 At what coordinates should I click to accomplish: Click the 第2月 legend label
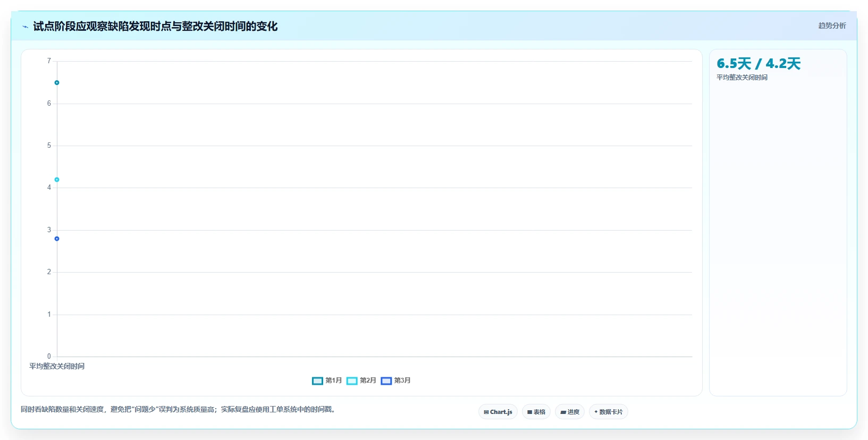pyautogui.click(x=368, y=380)
